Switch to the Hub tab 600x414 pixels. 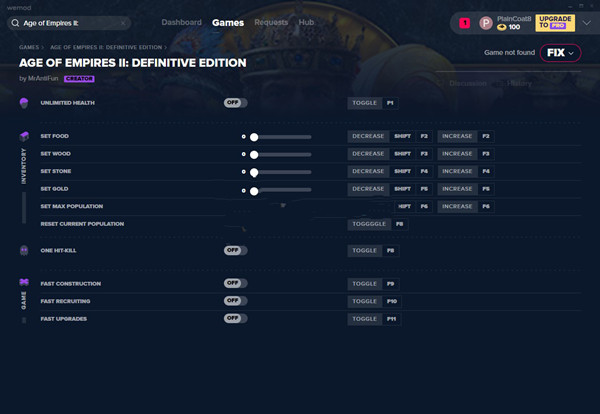coord(306,22)
